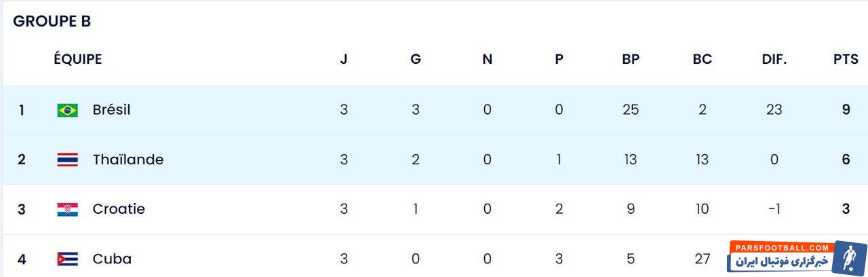Click the Brazil flag icon

[67, 110]
